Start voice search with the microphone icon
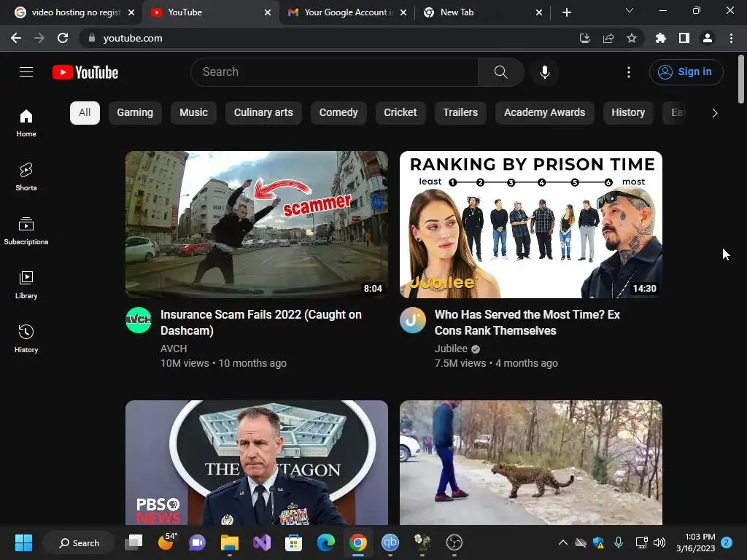This screenshot has width=747, height=560. (544, 72)
